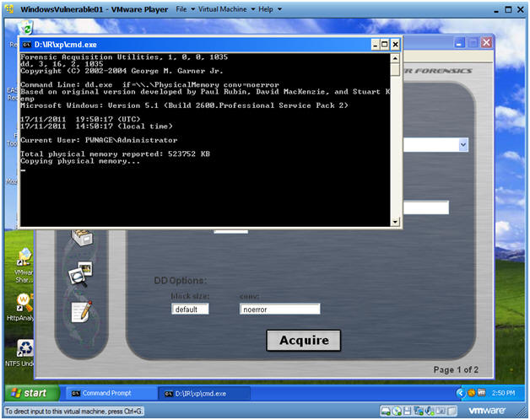Click the VMware Player title bar icon
This screenshot has width=530, height=420.
[10, 9]
